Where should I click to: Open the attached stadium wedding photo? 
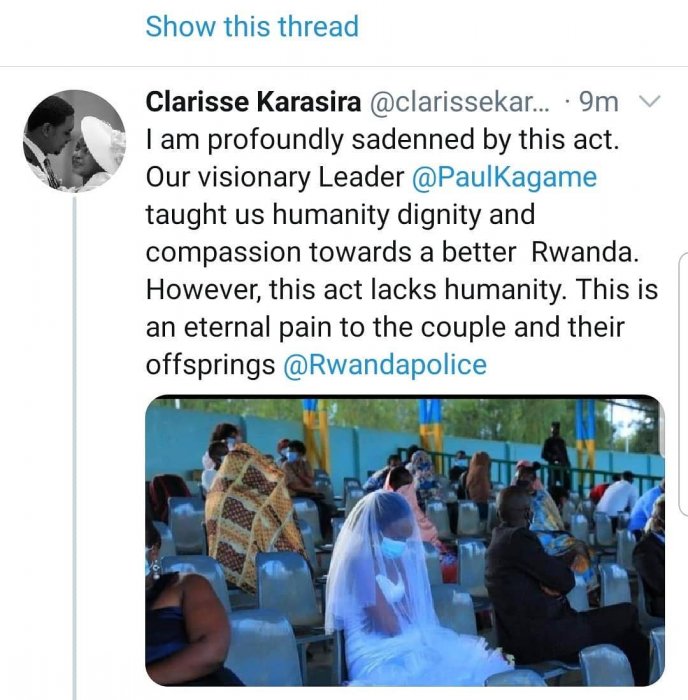click(404, 540)
